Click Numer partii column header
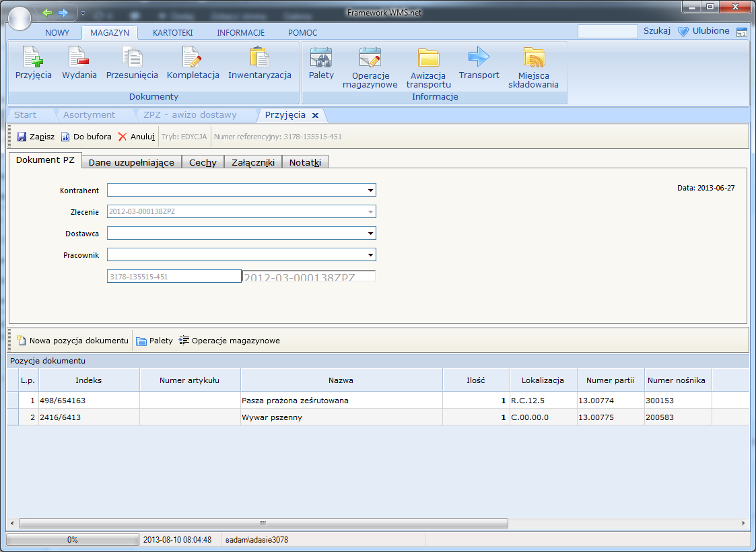Viewport: 756px width, 552px height. click(611, 380)
